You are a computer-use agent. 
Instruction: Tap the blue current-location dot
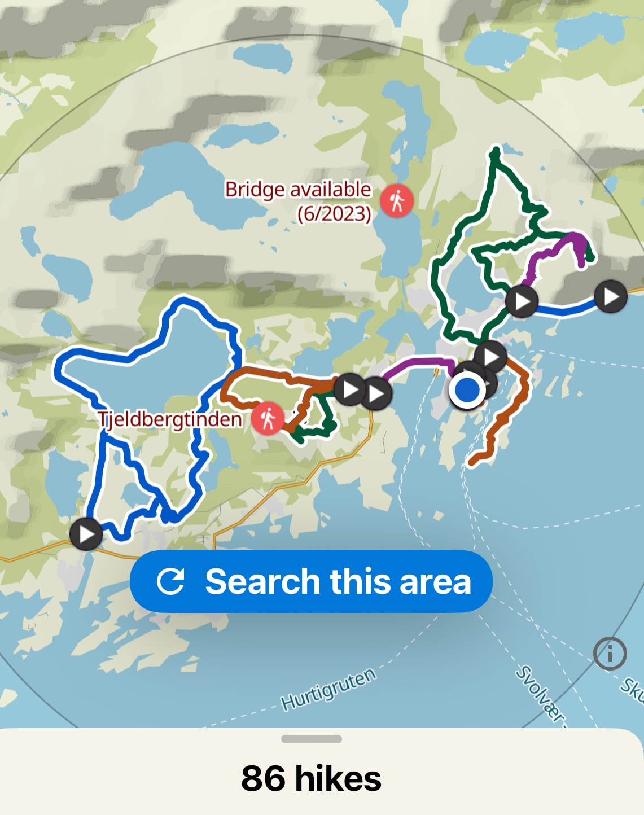467,389
